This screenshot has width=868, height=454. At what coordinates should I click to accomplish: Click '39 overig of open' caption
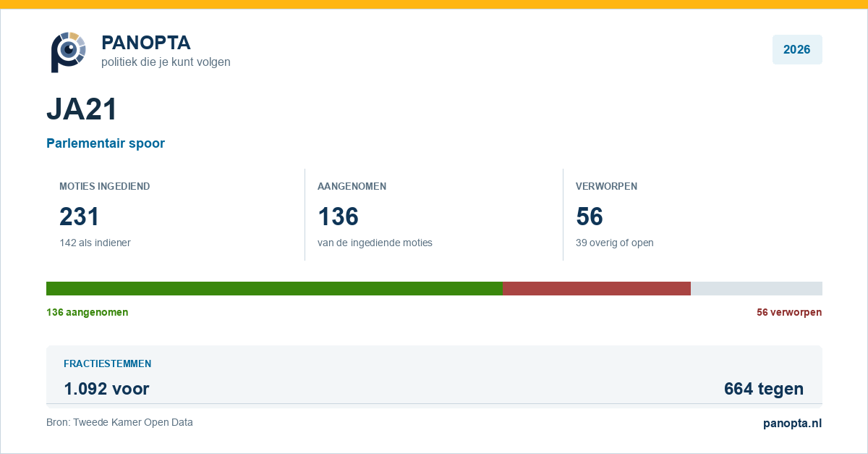(615, 243)
